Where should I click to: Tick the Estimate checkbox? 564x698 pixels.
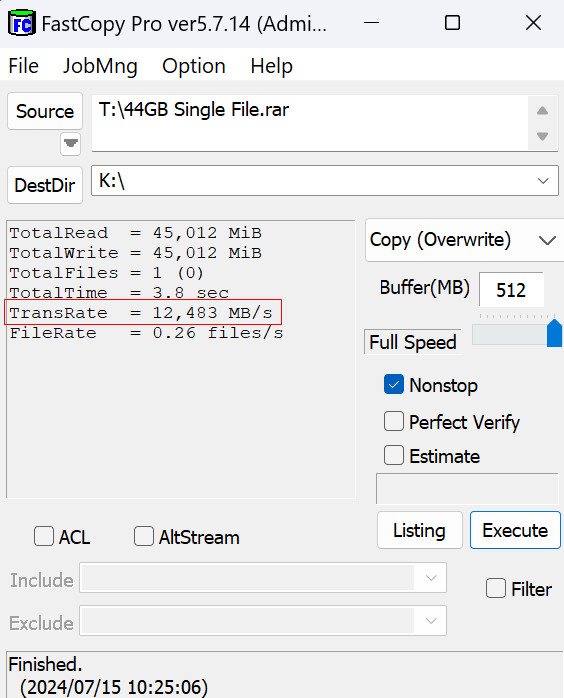[x=394, y=455]
